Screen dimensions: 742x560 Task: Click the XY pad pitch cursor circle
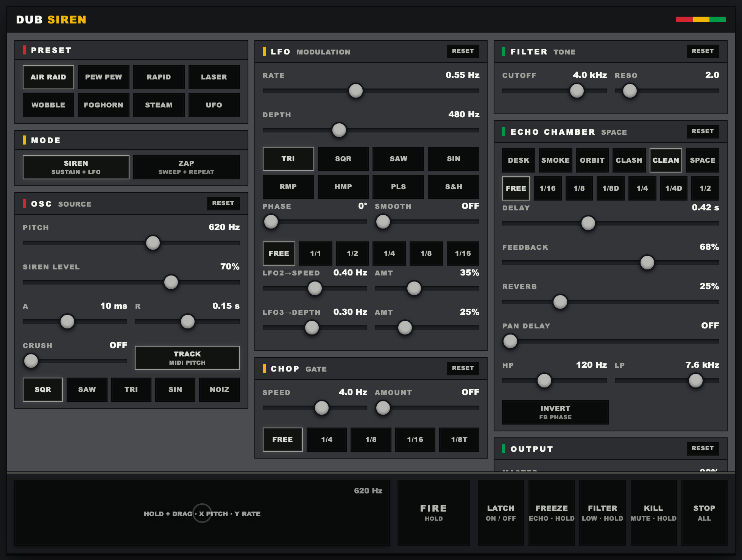[202, 513]
